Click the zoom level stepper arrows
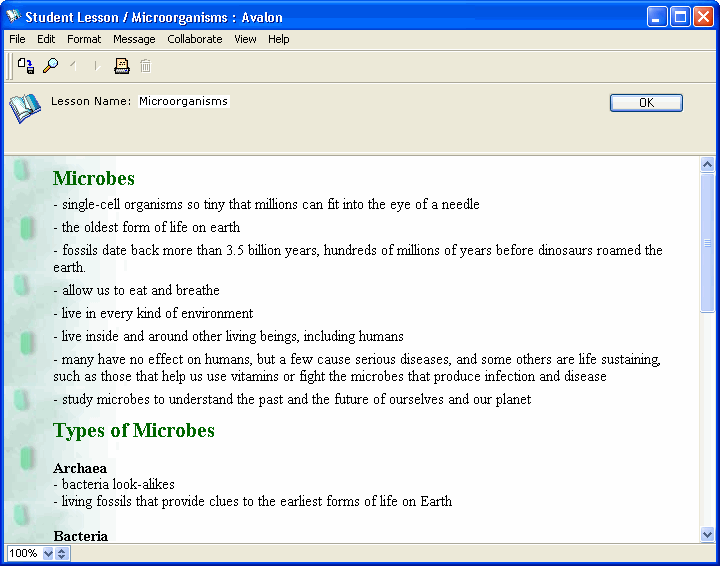720x566 pixels. [x=62, y=553]
